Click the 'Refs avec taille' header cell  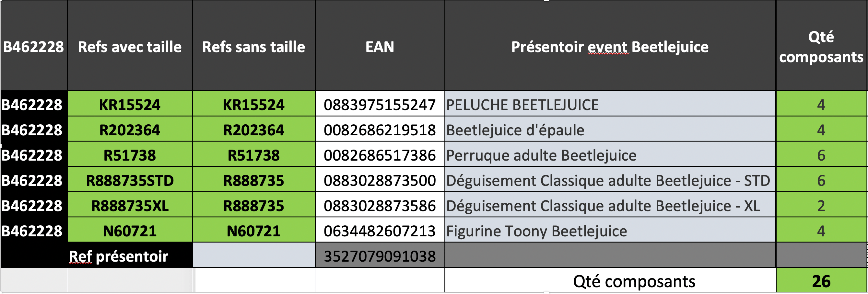(x=130, y=47)
